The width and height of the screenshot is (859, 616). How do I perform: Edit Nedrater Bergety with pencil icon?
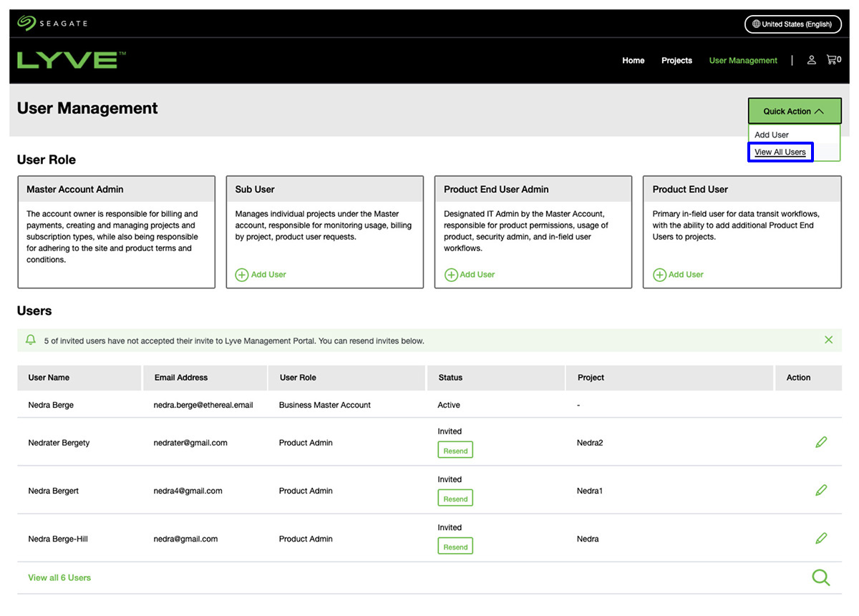click(821, 442)
